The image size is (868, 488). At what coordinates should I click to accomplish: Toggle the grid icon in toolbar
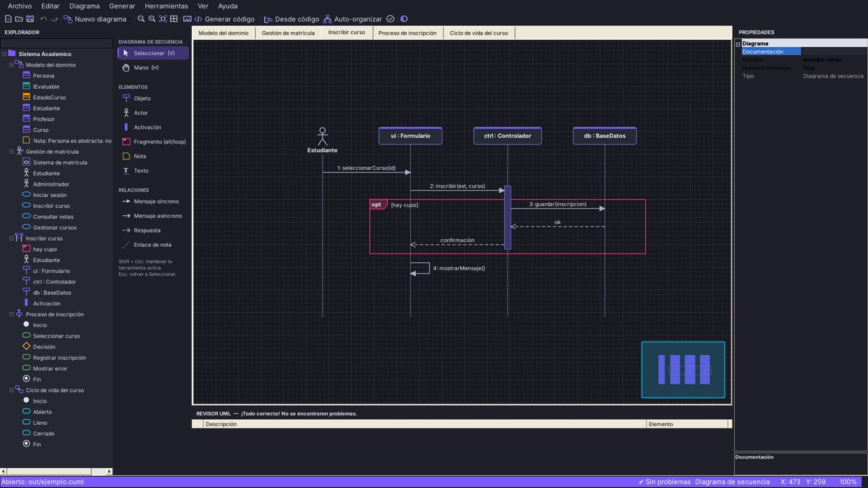pos(174,19)
